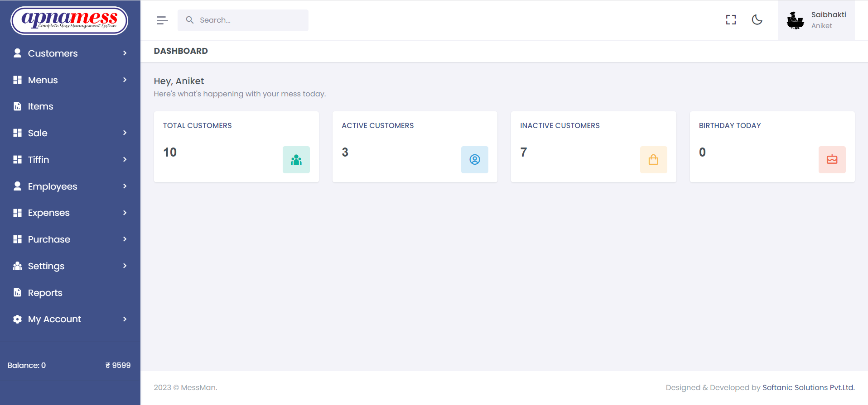This screenshot has height=405, width=868.
Task: Click the Settings group icon in the sidebar
Action: [17, 266]
